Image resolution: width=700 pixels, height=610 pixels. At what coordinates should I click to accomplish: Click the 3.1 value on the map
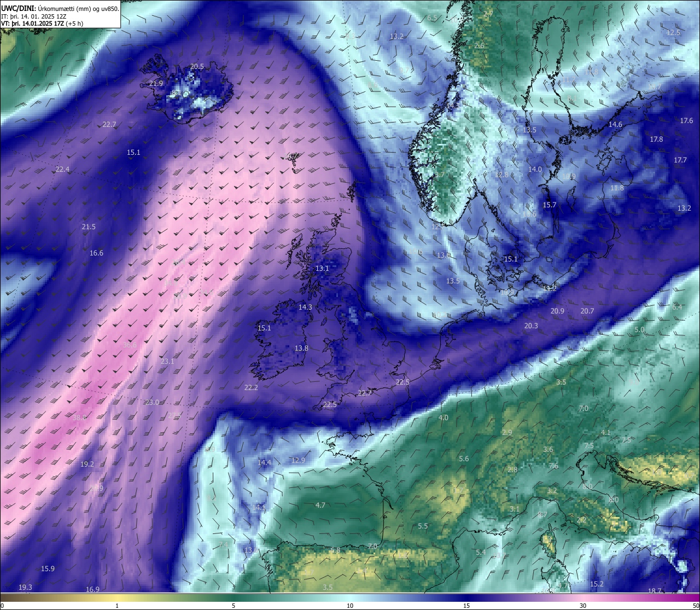(515, 509)
